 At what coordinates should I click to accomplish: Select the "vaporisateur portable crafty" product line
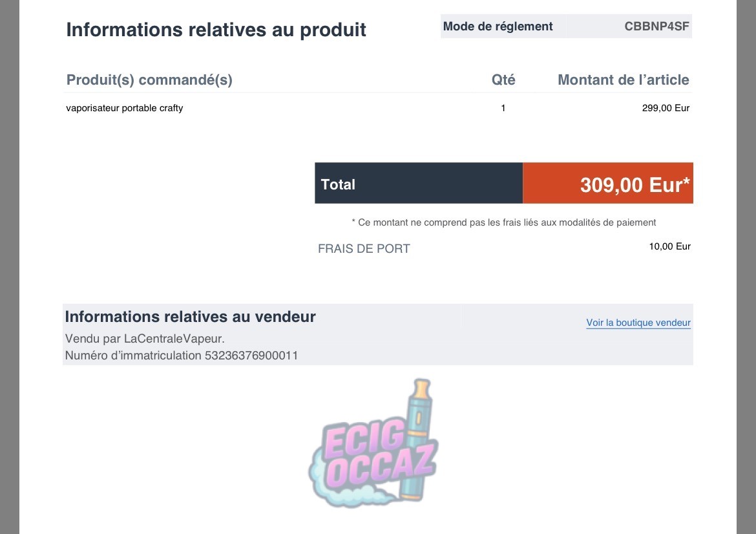coord(124,108)
